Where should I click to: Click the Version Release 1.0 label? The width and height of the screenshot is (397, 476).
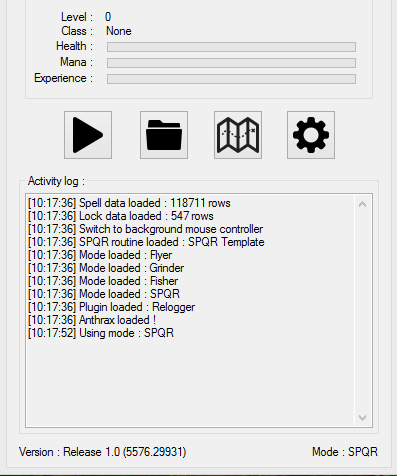pos(103,452)
